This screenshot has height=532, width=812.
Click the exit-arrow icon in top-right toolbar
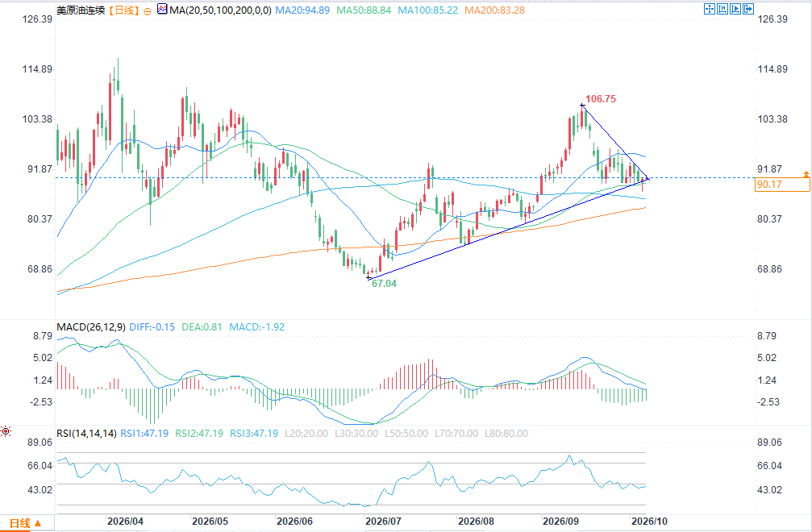[748, 9]
